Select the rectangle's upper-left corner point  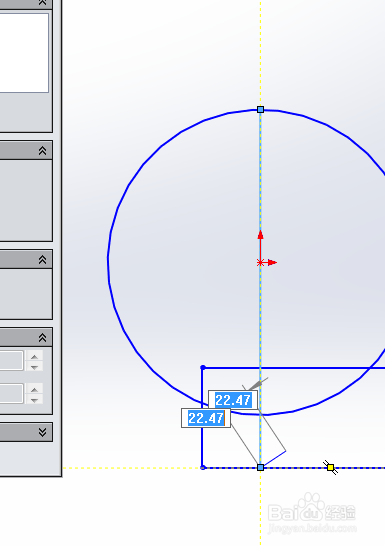coord(203,367)
